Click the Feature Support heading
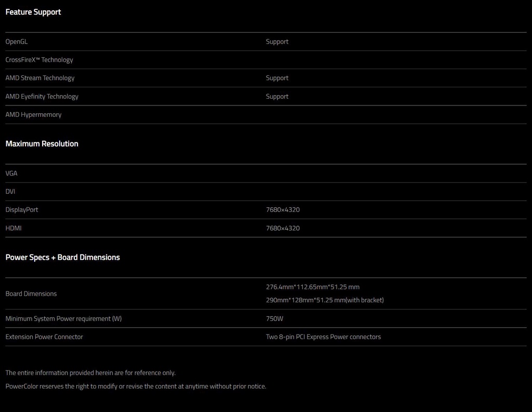This screenshot has height=412, width=532. pyautogui.click(x=33, y=12)
